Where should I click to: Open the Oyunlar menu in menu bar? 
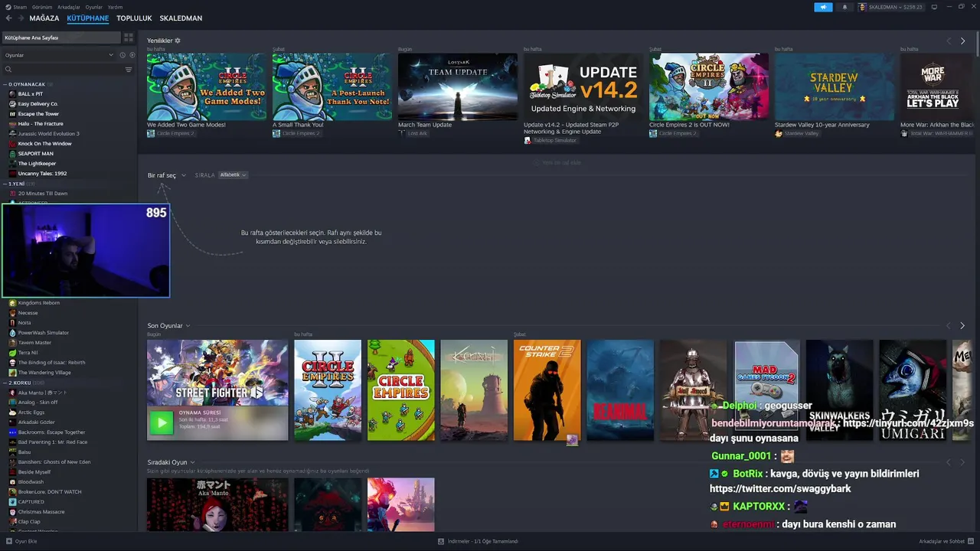(93, 7)
